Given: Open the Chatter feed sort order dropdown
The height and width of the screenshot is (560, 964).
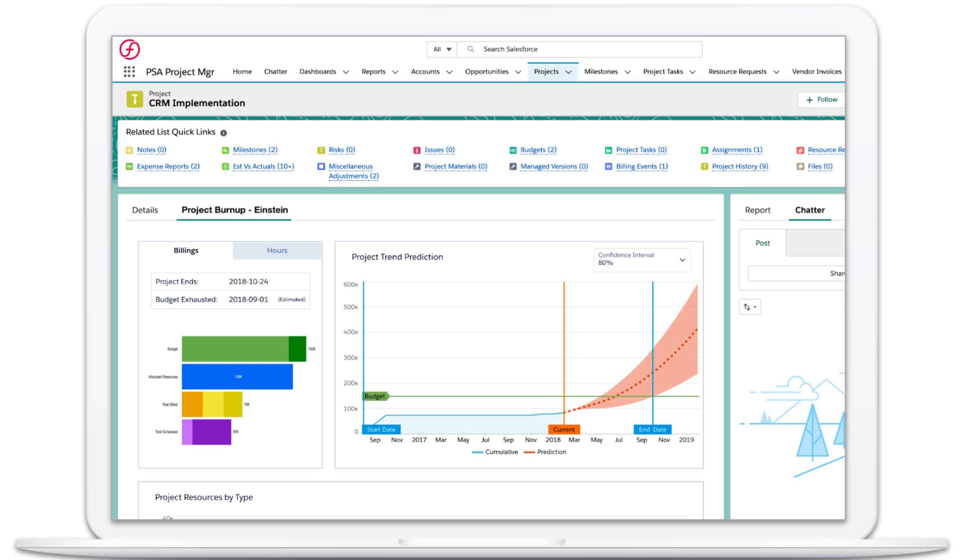Looking at the screenshot, I should [x=750, y=307].
